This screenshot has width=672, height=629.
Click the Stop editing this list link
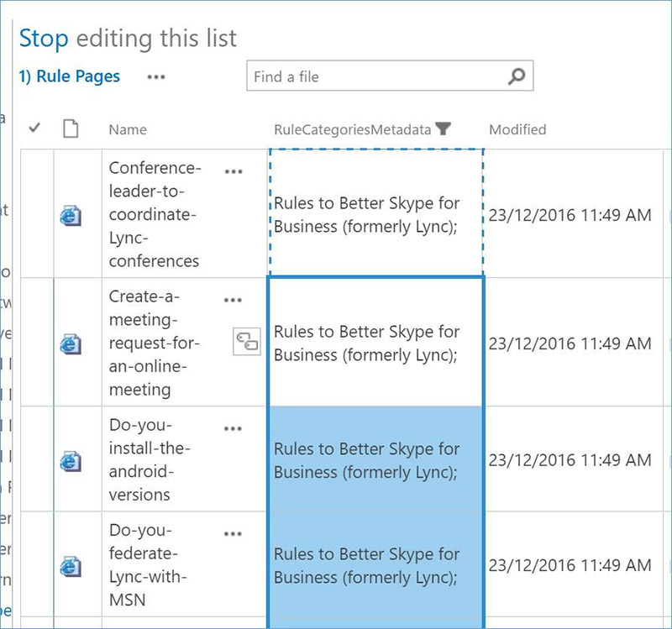point(128,38)
